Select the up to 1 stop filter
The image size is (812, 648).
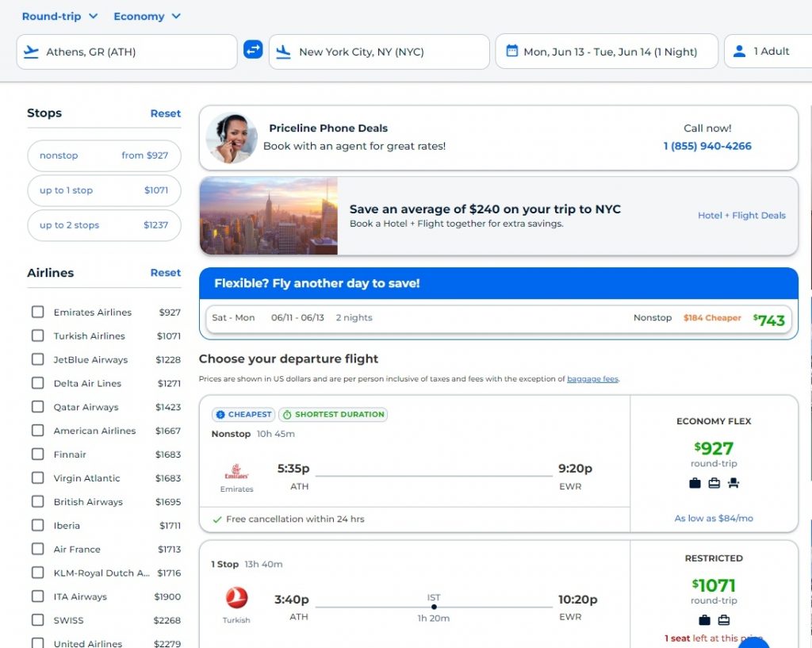pos(104,190)
